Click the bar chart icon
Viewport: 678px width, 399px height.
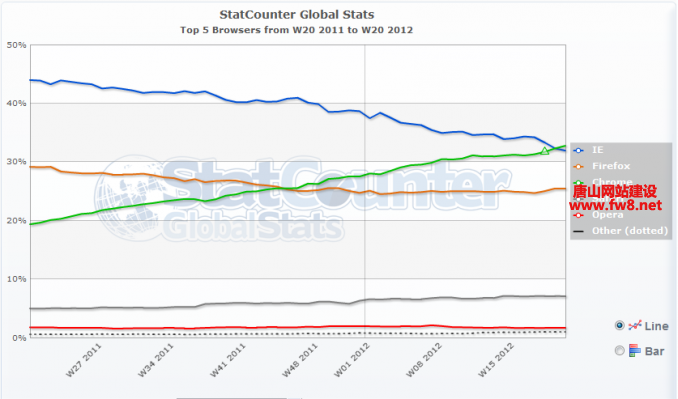(x=635, y=350)
